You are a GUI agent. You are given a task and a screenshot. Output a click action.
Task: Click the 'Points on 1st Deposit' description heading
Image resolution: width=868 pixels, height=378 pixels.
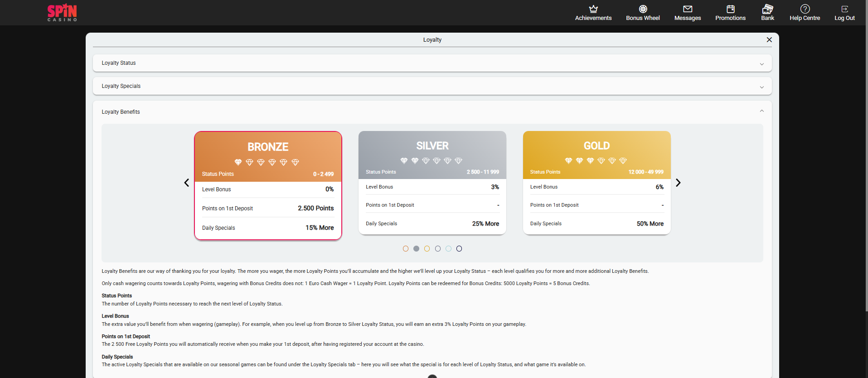126,336
